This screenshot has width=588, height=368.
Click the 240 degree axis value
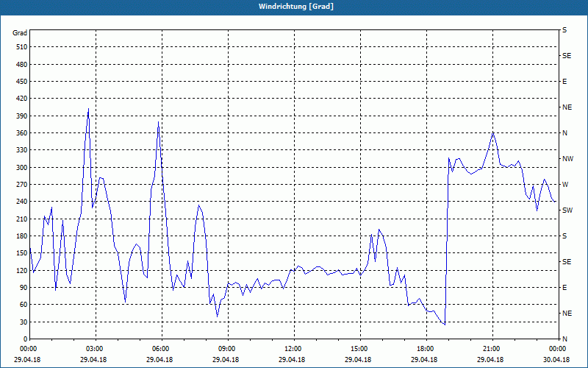click(x=22, y=201)
